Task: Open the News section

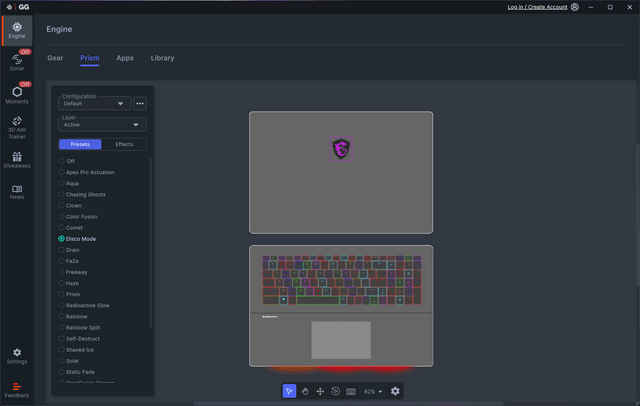Action: (x=17, y=192)
